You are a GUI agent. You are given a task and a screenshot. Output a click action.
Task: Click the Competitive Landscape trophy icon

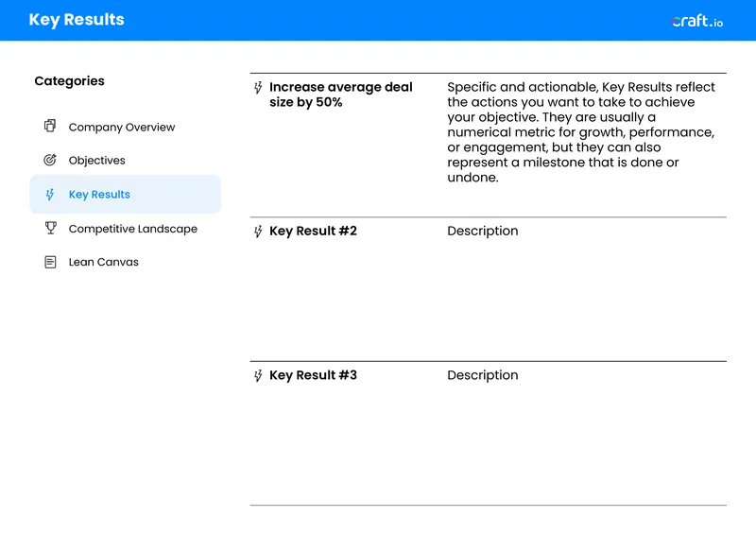[x=51, y=228]
